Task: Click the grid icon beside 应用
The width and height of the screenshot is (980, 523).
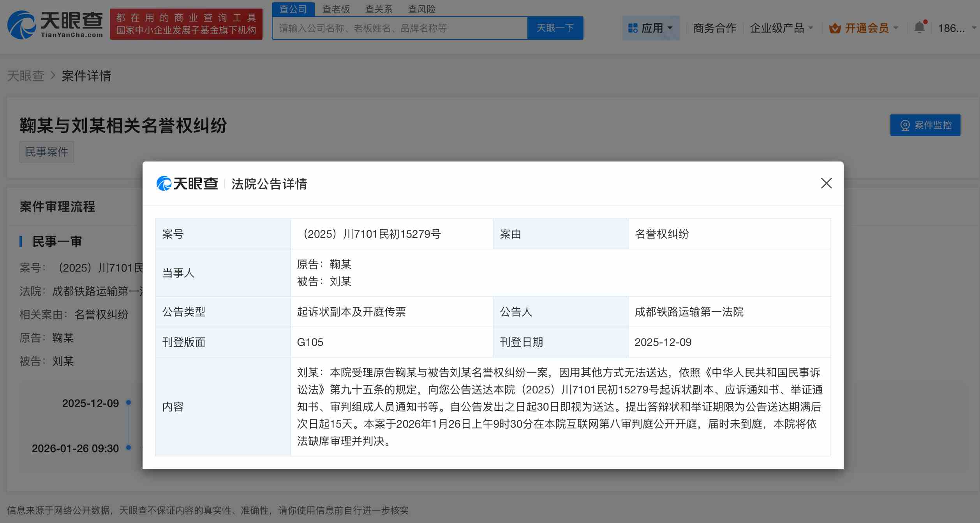Action: pyautogui.click(x=633, y=27)
